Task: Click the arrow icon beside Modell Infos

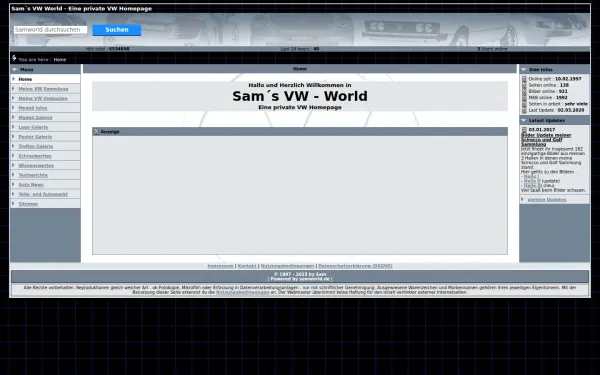Action: (x=13, y=108)
